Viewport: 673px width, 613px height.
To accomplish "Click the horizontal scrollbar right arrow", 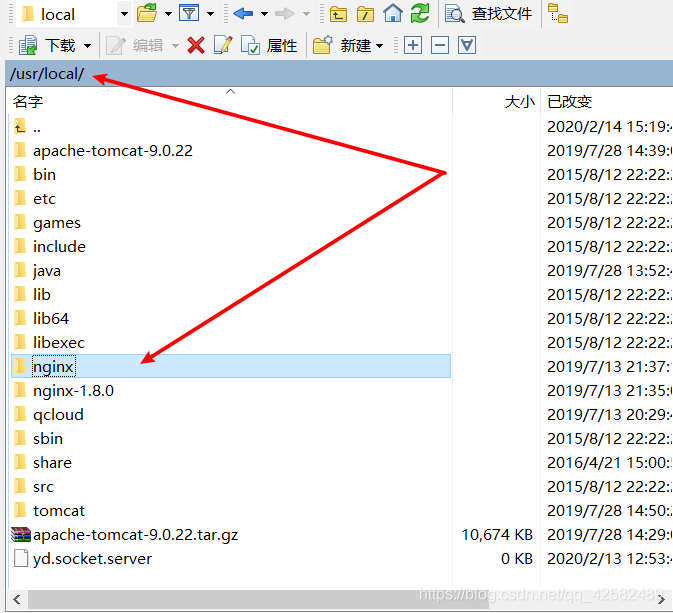I will (x=661, y=599).
